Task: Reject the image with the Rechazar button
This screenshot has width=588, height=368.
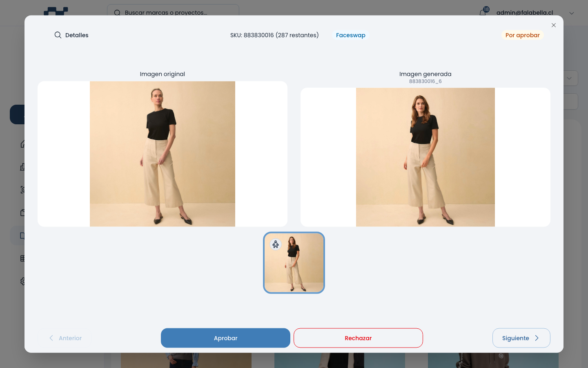Action: [358, 338]
